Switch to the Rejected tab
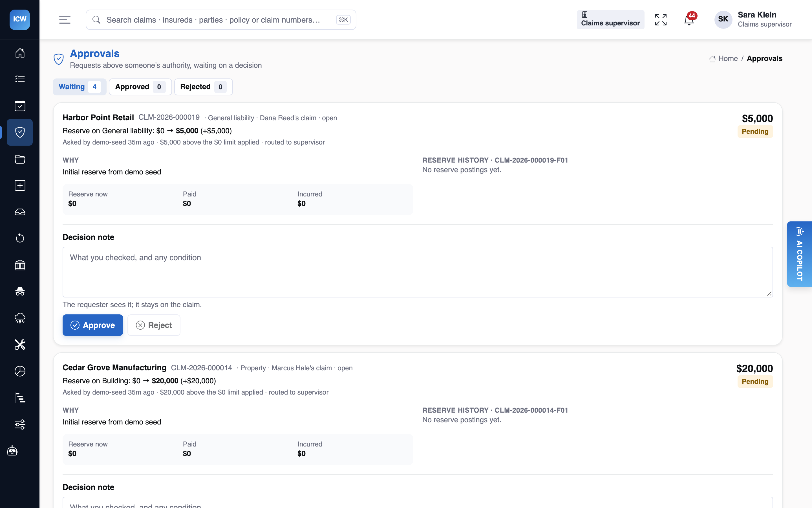 [203, 87]
